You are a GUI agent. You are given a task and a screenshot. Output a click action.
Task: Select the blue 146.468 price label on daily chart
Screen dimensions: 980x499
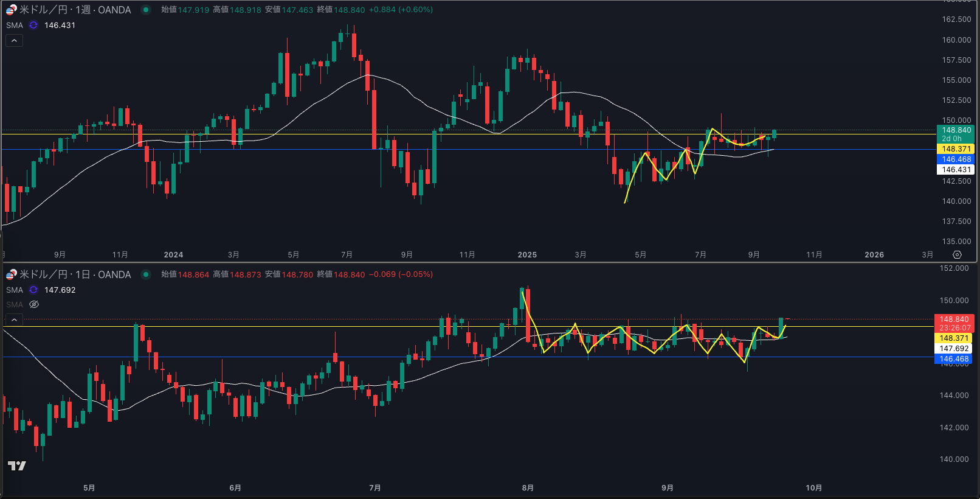tap(954, 359)
